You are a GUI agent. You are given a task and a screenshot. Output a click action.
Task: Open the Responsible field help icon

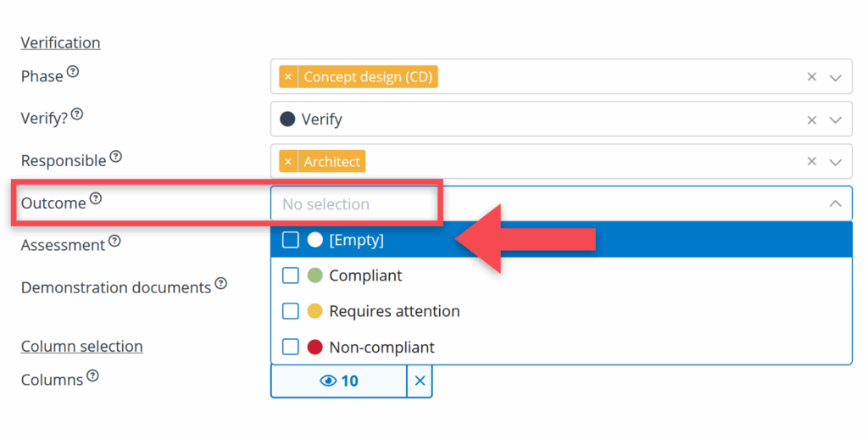pyautogui.click(x=116, y=157)
